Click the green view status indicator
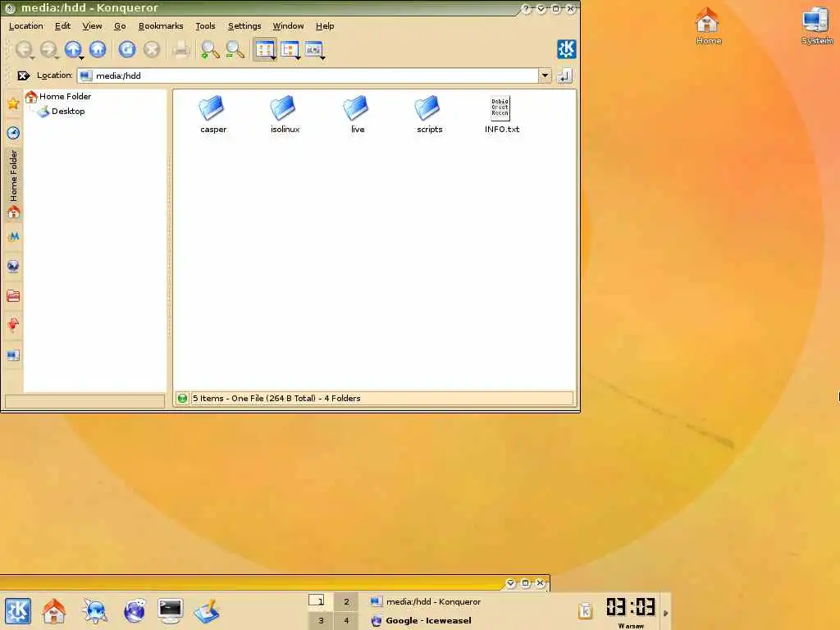The width and height of the screenshot is (840, 630). [x=182, y=398]
